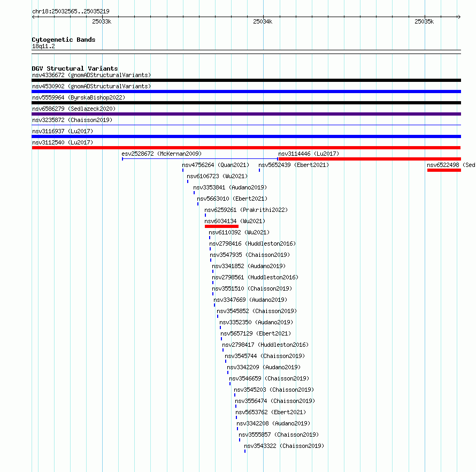This screenshot has width=476, height=472.
Task: Click the thin blue esv2528672 span line
Action: [x=200, y=159]
